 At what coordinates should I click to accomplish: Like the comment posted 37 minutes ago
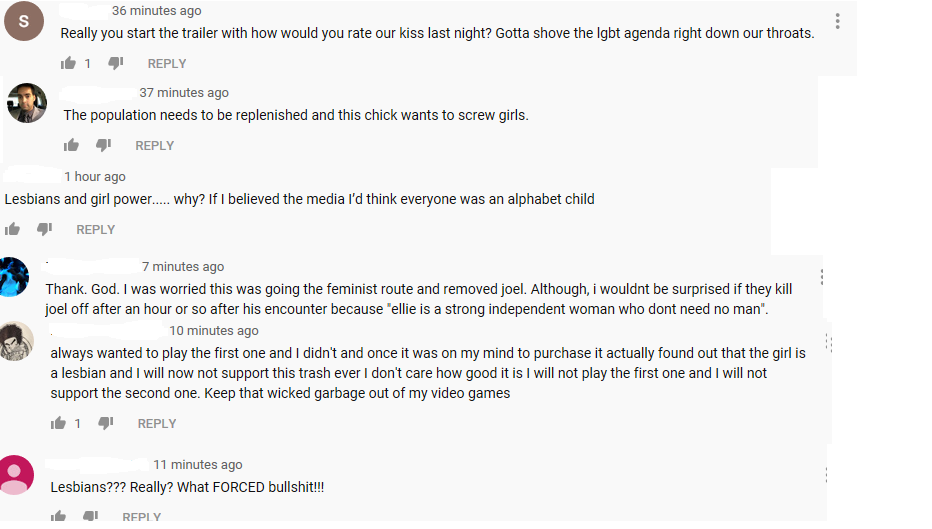tap(71, 145)
